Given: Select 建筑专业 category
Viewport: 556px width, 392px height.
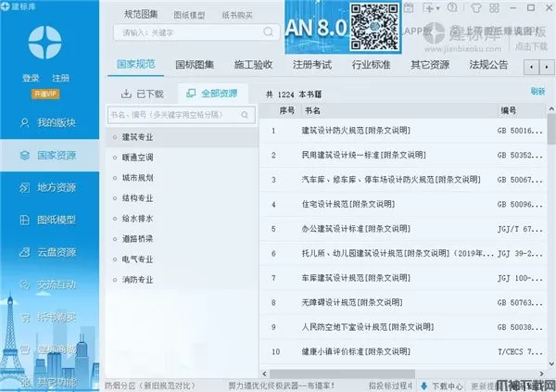Looking at the screenshot, I should click(182, 137).
